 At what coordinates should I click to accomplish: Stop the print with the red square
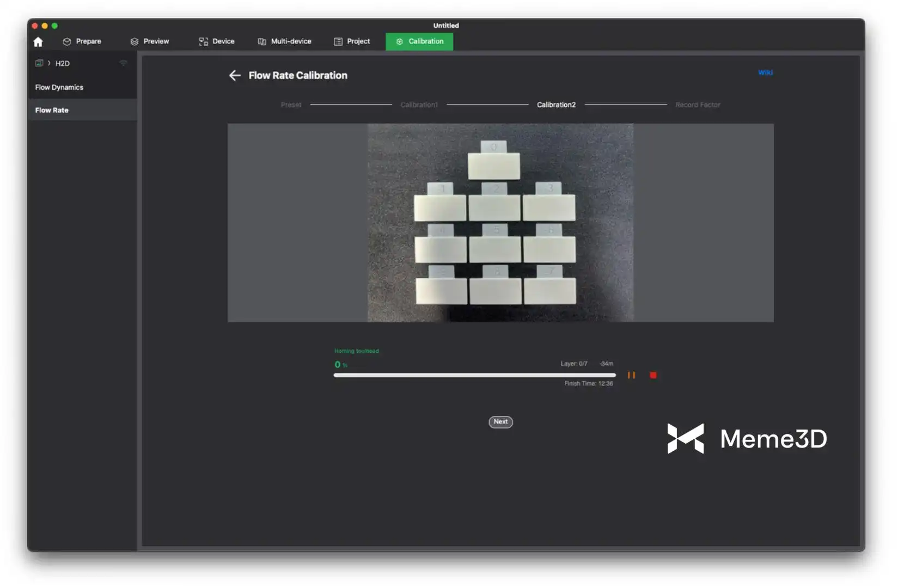[653, 375]
